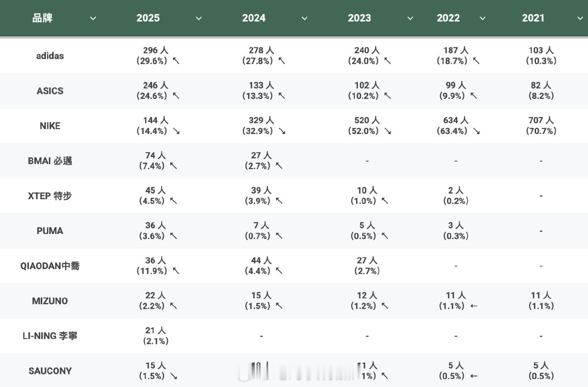Expand the 2025 column filter chevron
588x387 pixels.
(x=198, y=18)
